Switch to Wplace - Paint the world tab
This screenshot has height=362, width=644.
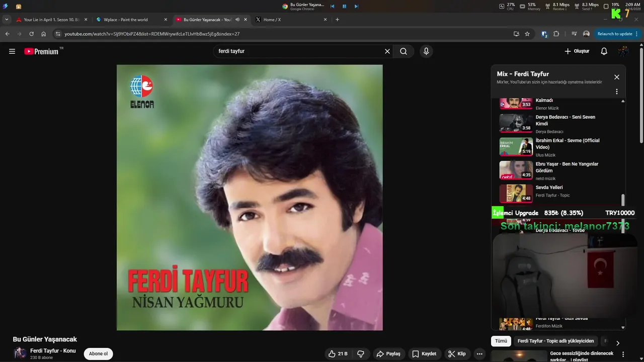click(x=125, y=20)
